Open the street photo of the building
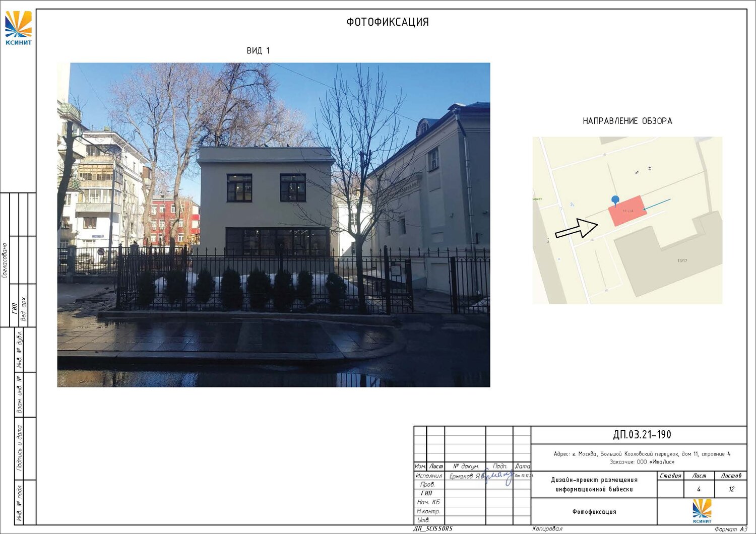 tap(274, 225)
